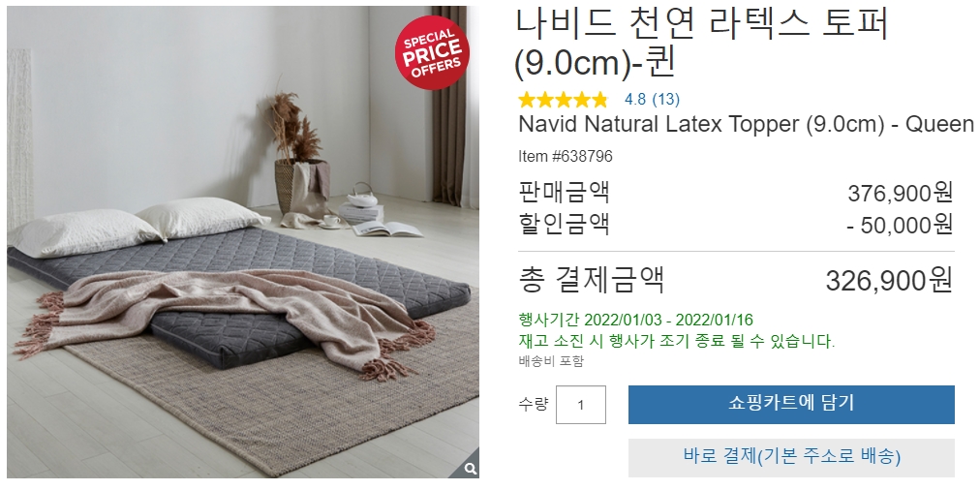Click the 326,900원 total payment amount
This screenshot has width=980, height=490.
[889, 281]
